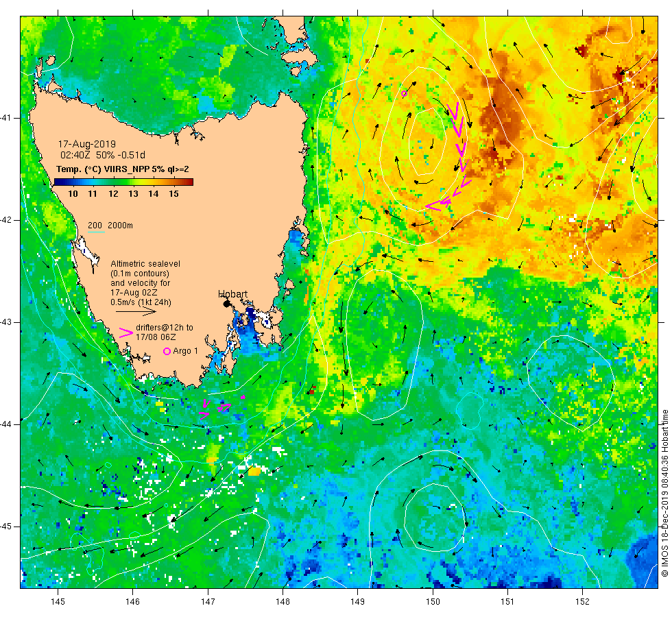This screenshot has width=672, height=617.
Task: Click the magenta Argo float circle near 149.6E
Action: click(404, 93)
